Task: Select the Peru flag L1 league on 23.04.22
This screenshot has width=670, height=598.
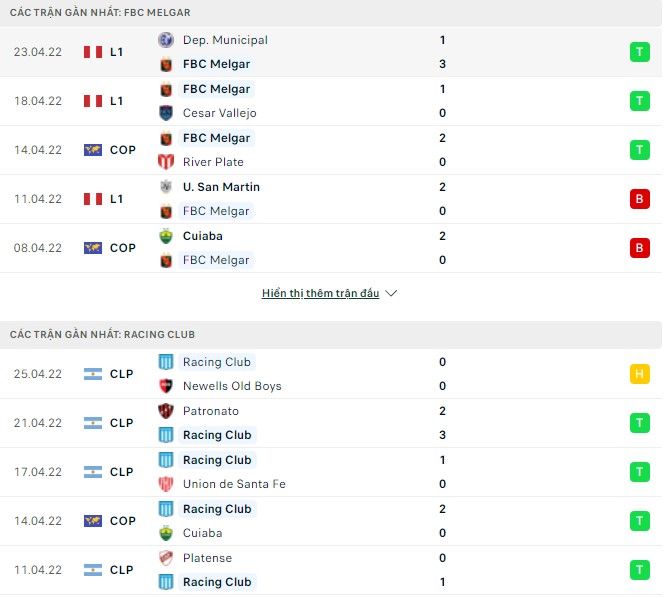Action: coord(93,52)
